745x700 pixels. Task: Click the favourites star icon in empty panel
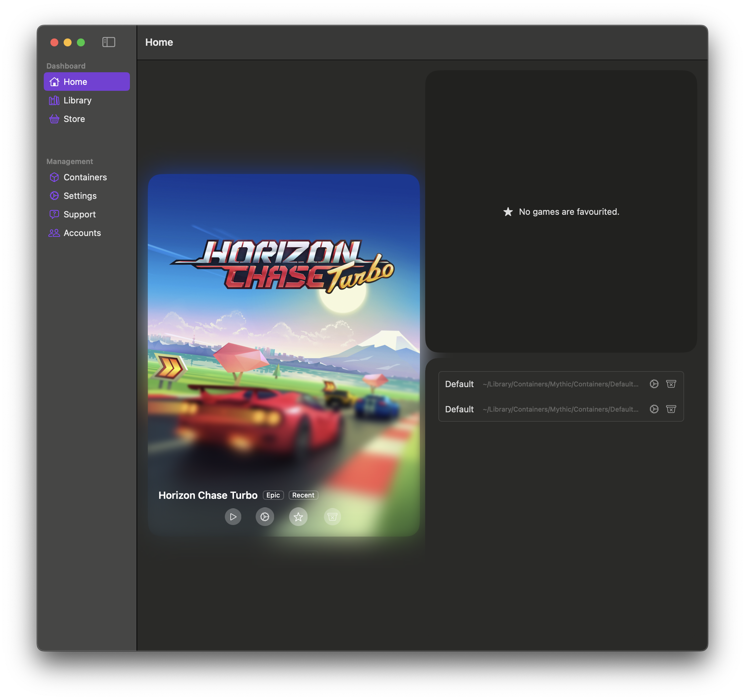508,212
